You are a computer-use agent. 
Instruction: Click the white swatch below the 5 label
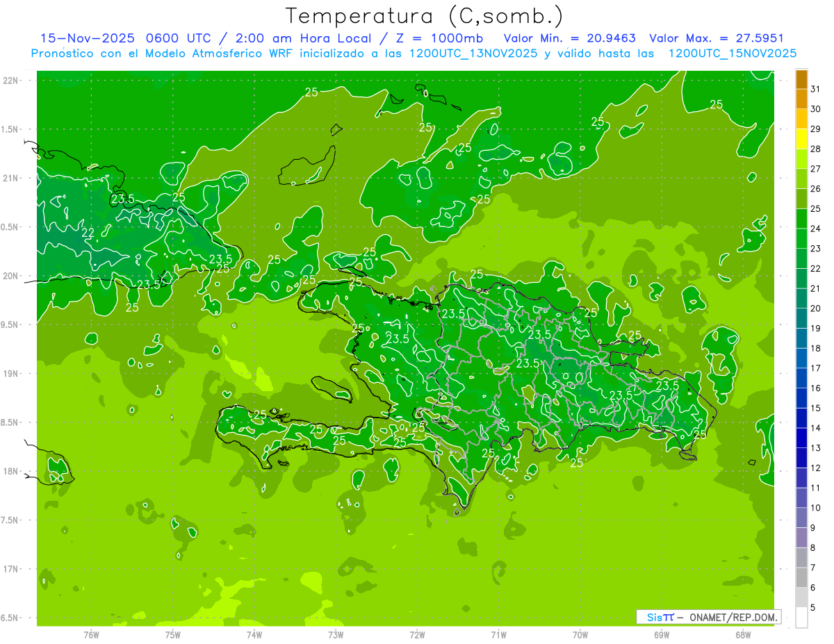click(801, 618)
